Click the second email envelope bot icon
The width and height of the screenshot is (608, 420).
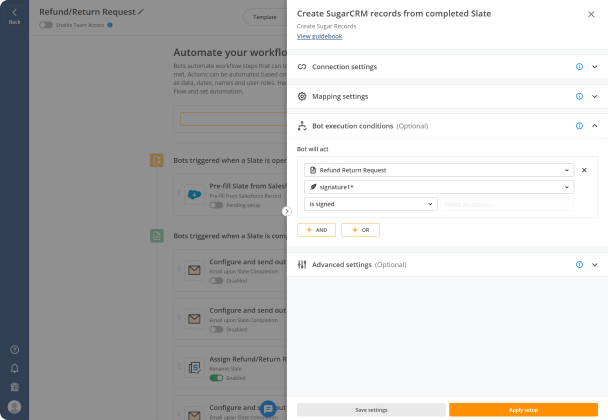(x=194, y=319)
